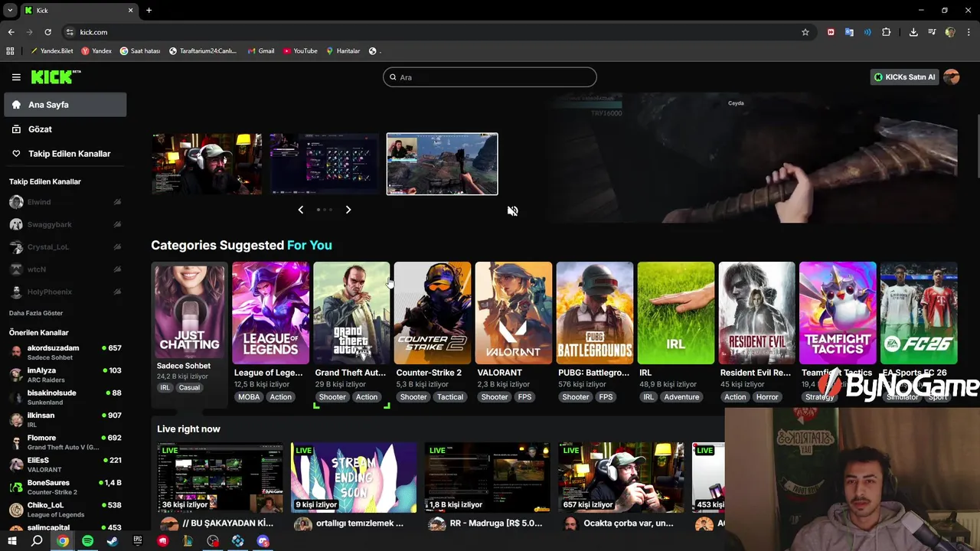Open a new browser tab

click(149, 11)
